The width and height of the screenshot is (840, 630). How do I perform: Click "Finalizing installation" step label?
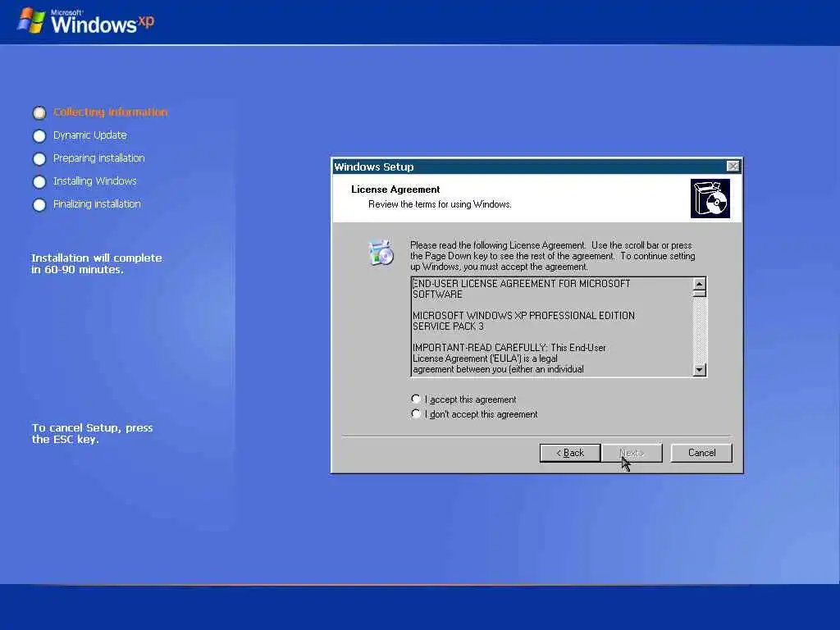(97, 204)
